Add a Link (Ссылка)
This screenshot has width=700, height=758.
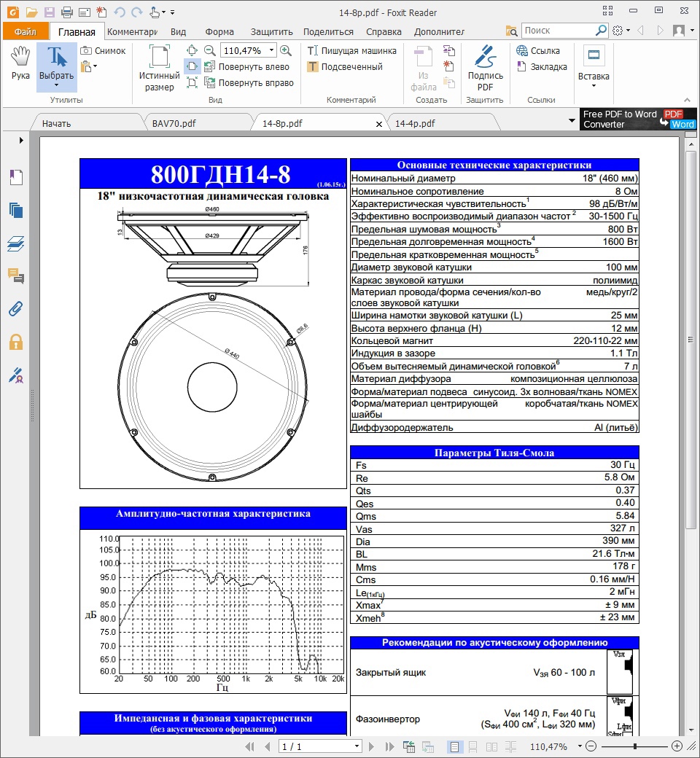(538, 51)
